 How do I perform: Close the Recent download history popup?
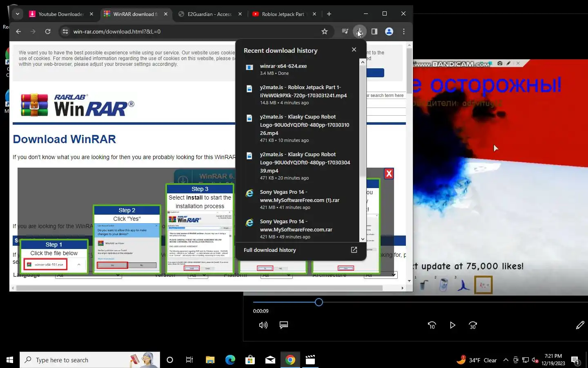(354, 49)
